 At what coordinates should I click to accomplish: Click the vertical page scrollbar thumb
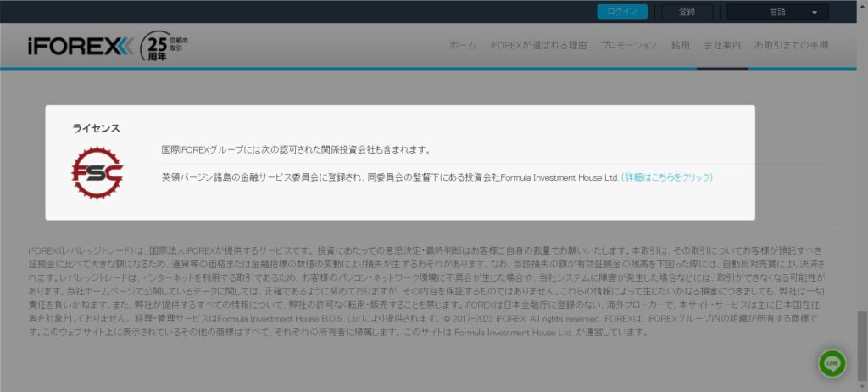coord(862,345)
